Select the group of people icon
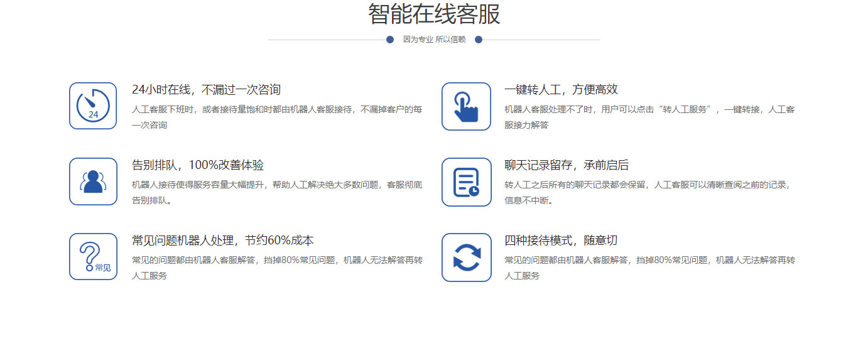868x363 pixels. tap(93, 181)
